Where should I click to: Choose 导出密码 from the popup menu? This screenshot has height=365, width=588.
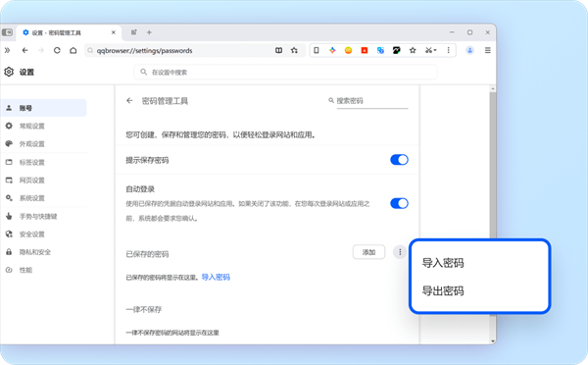(x=443, y=290)
